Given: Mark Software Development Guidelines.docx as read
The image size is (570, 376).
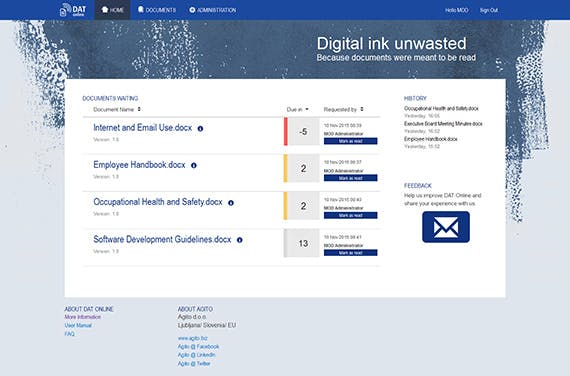Looking at the screenshot, I should (350, 252).
